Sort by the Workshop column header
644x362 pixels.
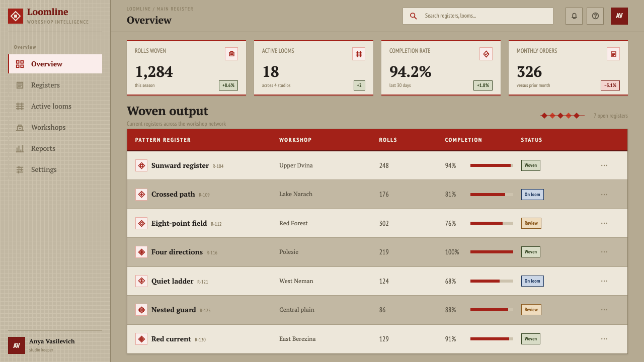click(x=295, y=140)
